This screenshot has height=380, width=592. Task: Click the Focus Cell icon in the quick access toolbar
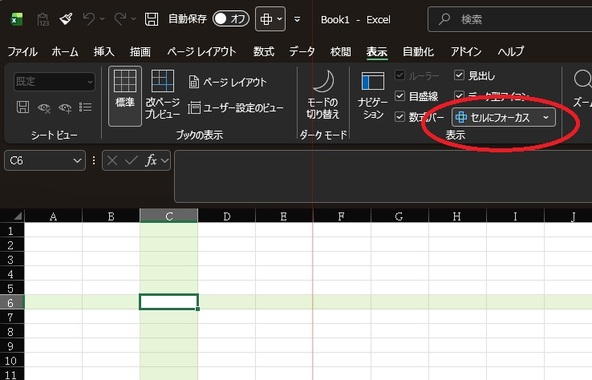(x=266, y=19)
